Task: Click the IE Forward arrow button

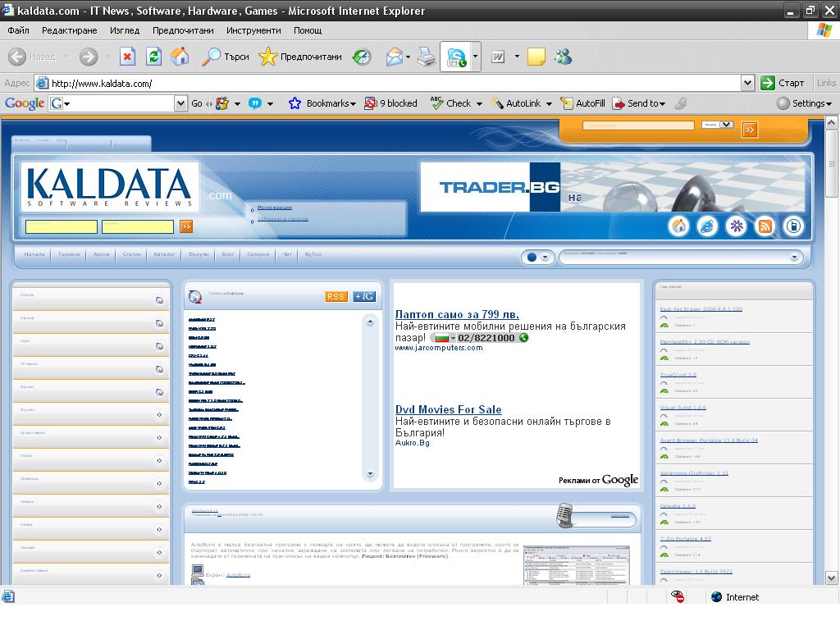Action: pos(89,57)
